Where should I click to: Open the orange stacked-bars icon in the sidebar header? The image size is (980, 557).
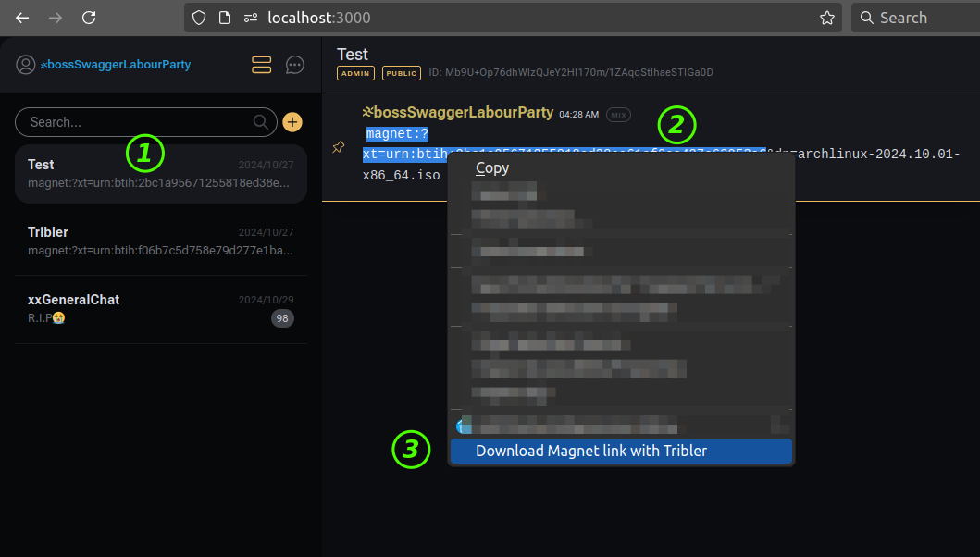(261, 65)
